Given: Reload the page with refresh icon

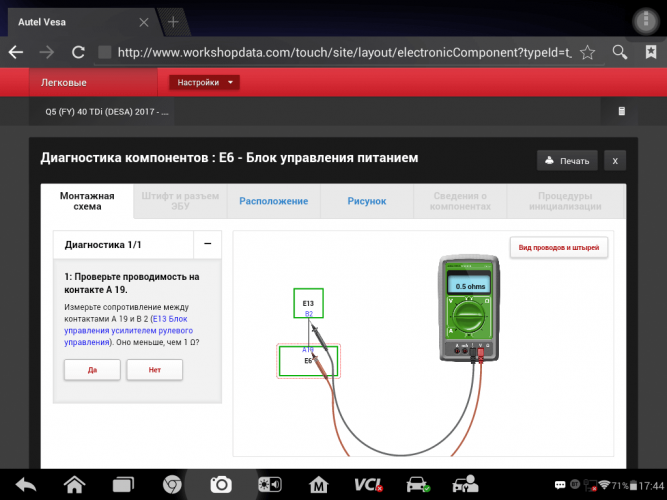Looking at the screenshot, I should pyautogui.click(x=78, y=52).
